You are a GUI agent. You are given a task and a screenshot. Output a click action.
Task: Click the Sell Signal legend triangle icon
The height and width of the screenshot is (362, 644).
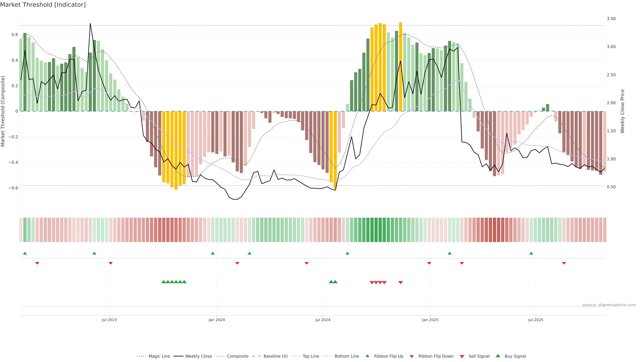point(462,356)
